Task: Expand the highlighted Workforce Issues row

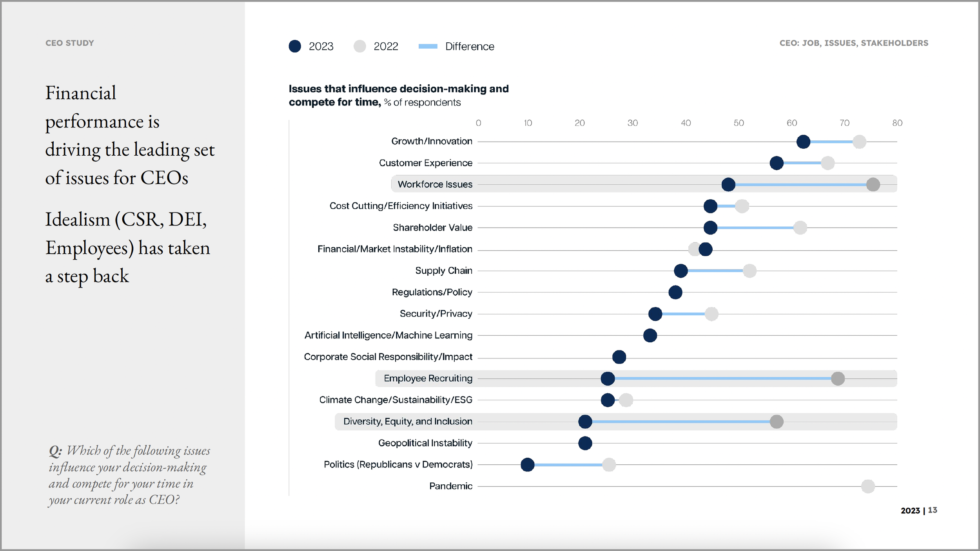Action: click(x=435, y=184)
